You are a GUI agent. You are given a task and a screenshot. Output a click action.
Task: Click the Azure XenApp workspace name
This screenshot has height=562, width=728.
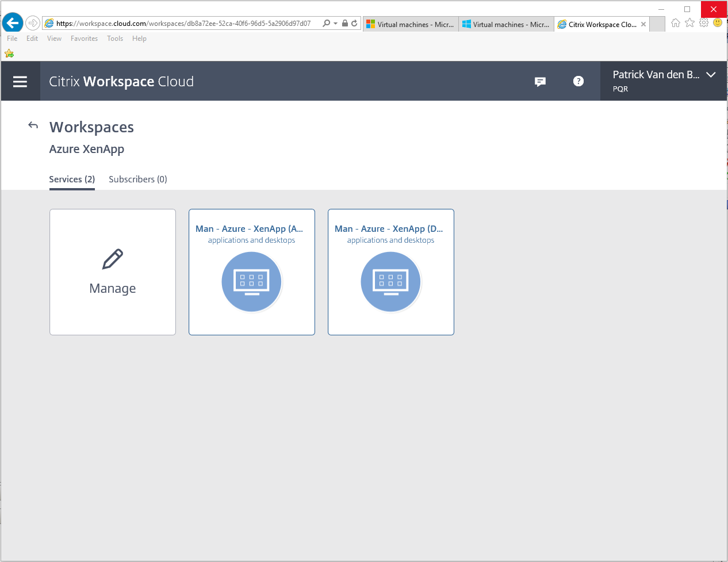pyautogui.click(x=87, y=150)
